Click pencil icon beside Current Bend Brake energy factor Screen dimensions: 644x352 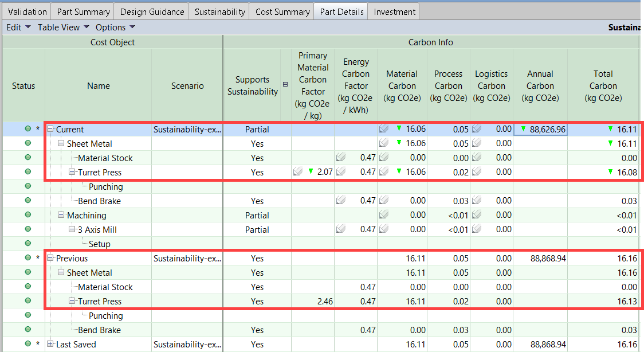pyautogui.click(x=340, y=201)
